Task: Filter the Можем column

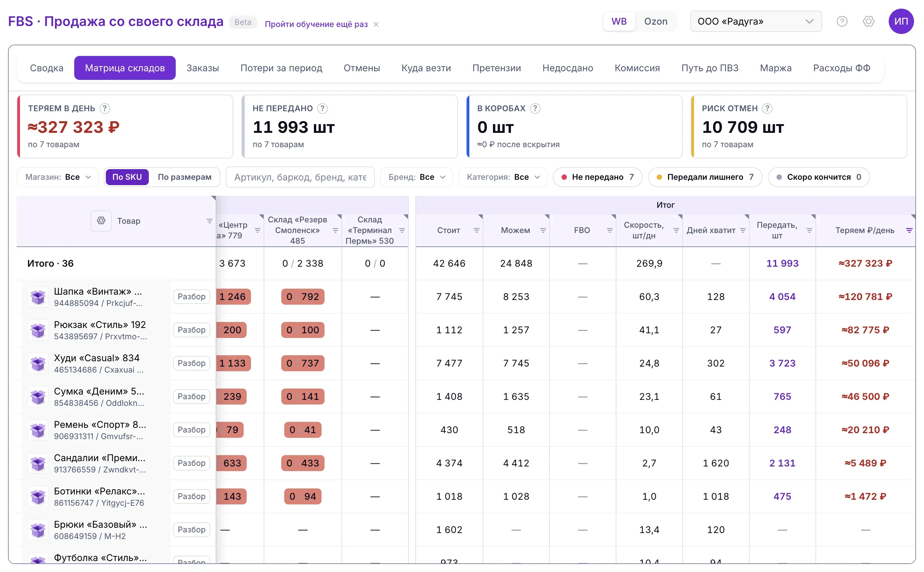Action: 543,230
